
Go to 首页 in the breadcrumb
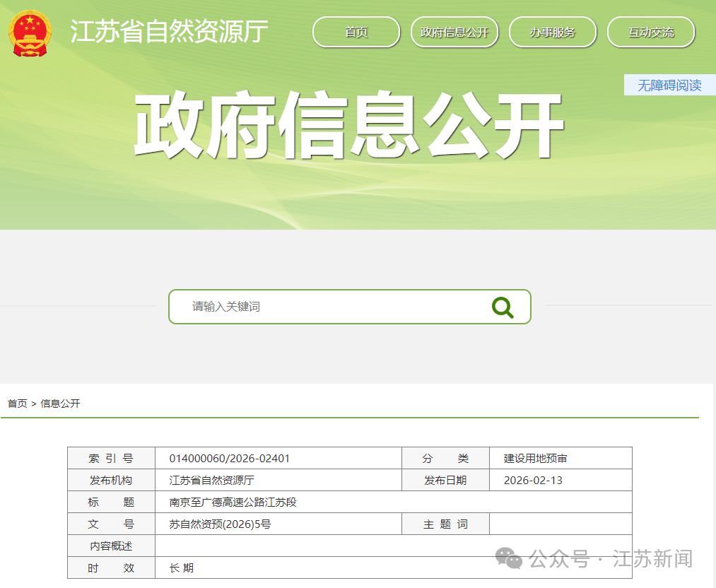(x=18, y=404)
